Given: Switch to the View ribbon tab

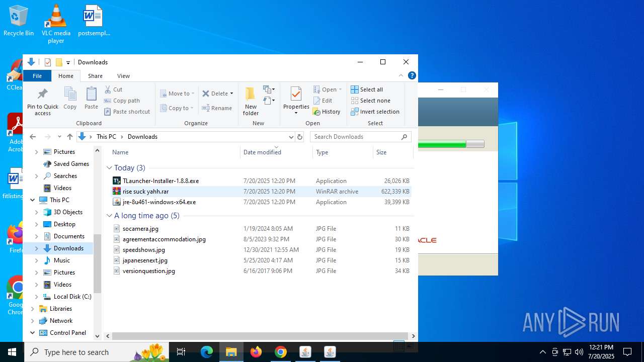Looking at the screenshot, I should (x=123, y=76).
